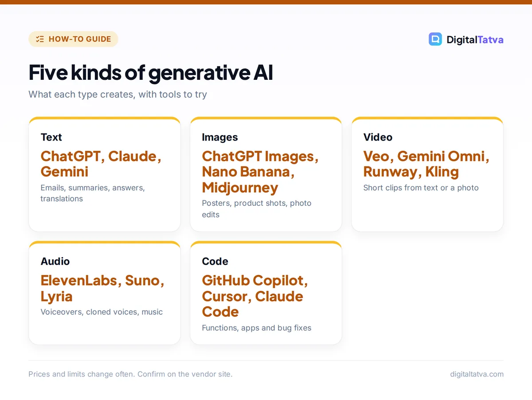Click subtitle 'What each type creates, with tools to try'
The width and height of the screenshot is (532, 400).
click(x=117, y=94)
